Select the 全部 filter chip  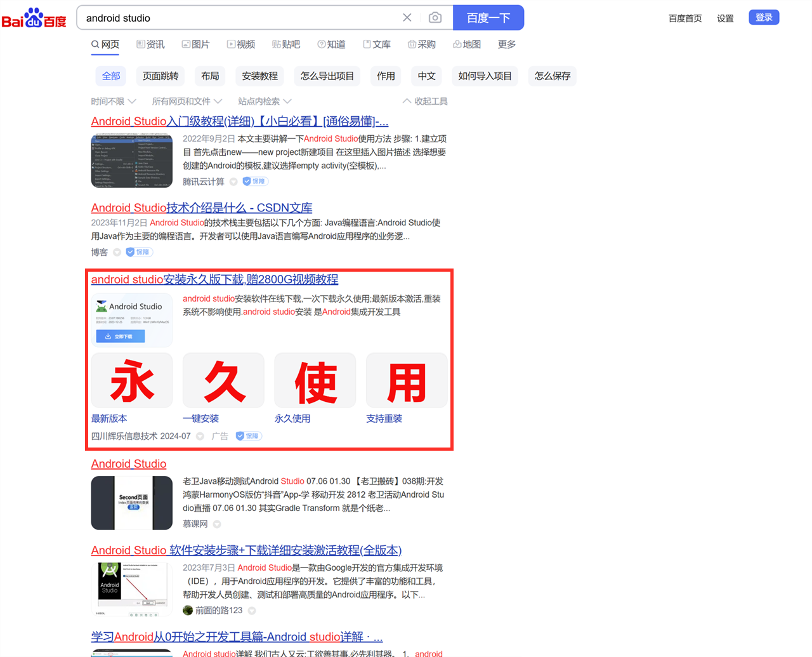[x=111, y=76]
